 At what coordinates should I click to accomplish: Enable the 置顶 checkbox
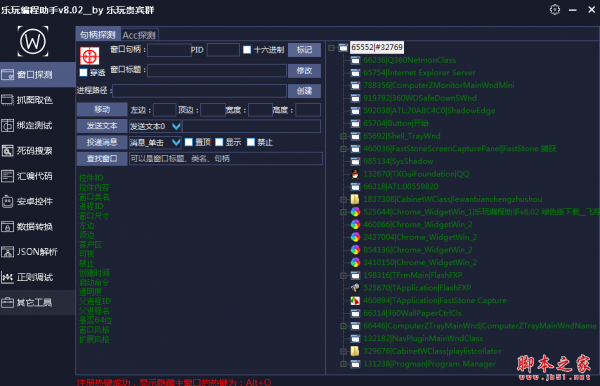pyautogui.click(x=189, y=142)
